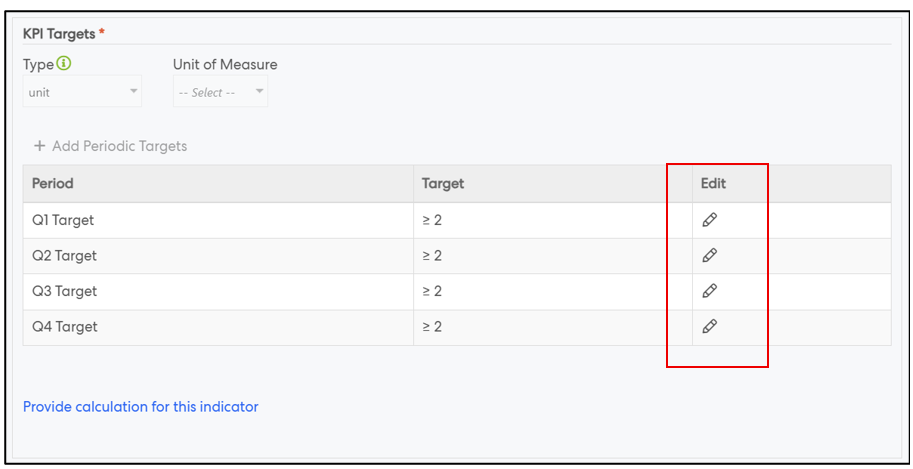Show the Type info tooltip icon
Viewport: 913px width, 469px height.
point(64,64)
